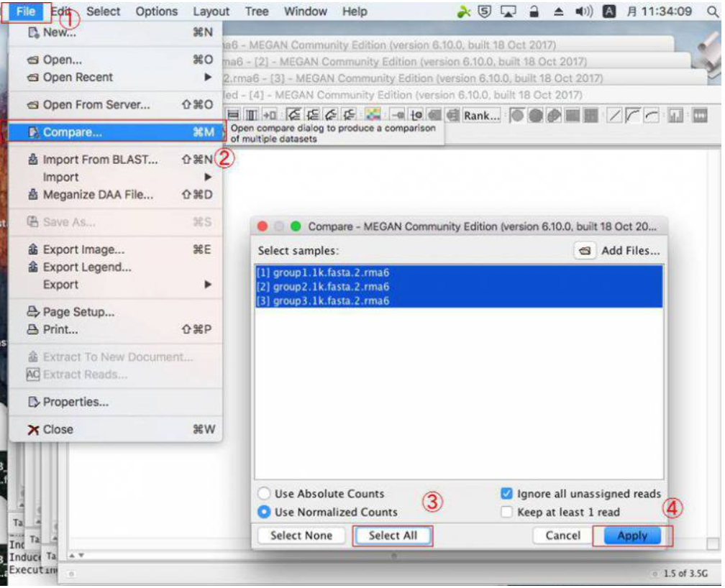Click the volume speaker icon in menu bar
The width and height of the screenshot is (725, 588).
[x=583, y=12]
